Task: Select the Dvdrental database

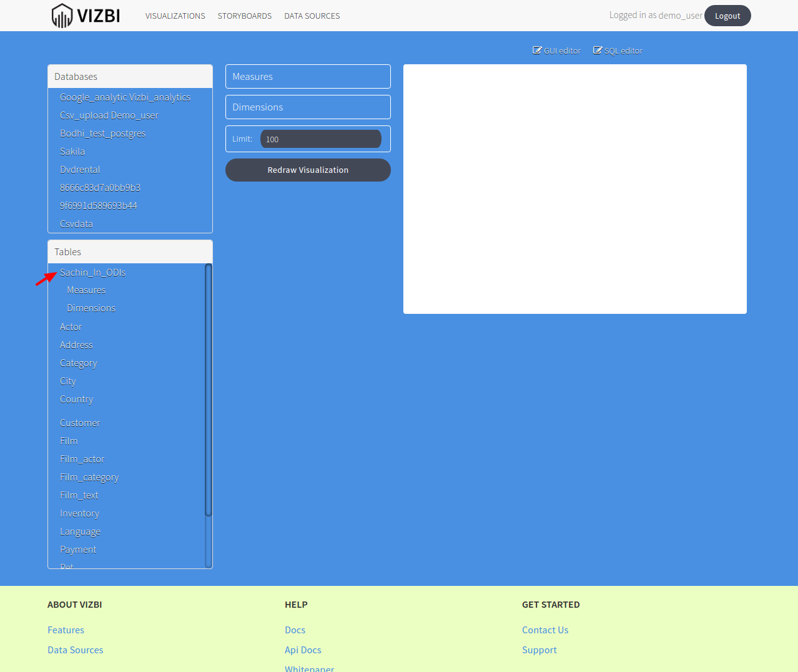Action: point(80,169)
